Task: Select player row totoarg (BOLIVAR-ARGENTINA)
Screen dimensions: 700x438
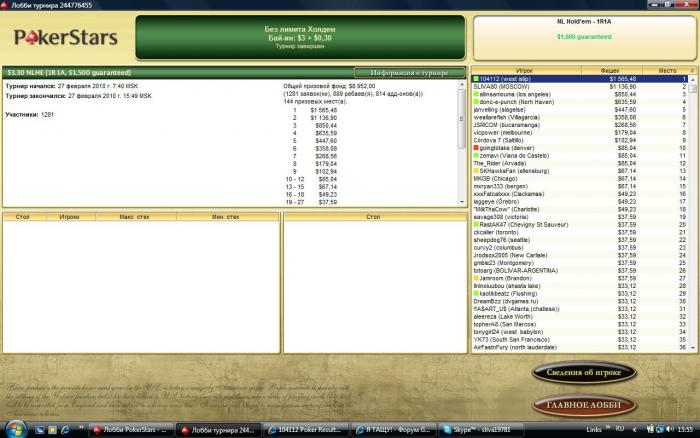Action: [580, 270]
